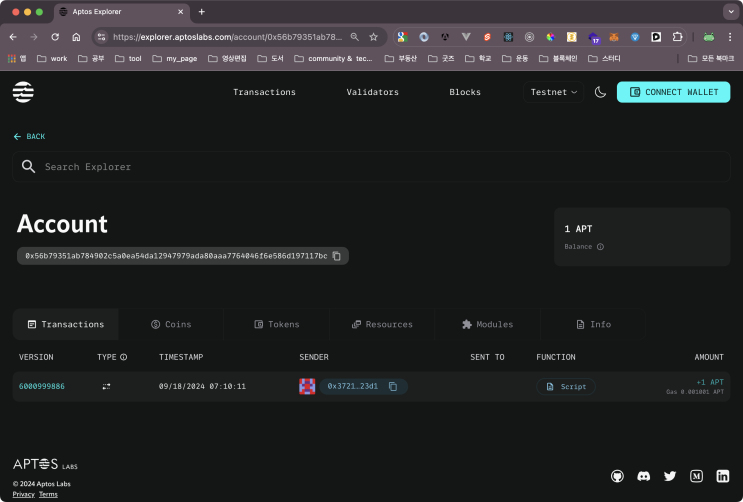Copy the account address
The image size is (743, 502).
pos(336,256)
